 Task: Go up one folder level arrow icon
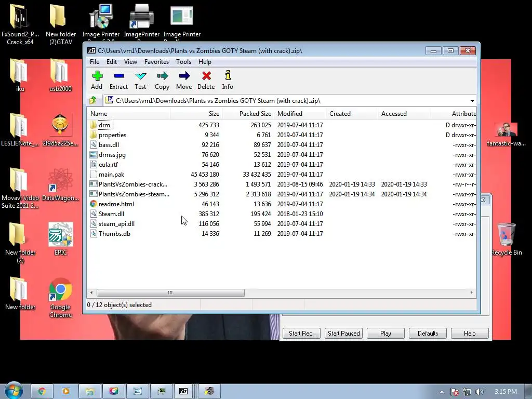click(x=93, y=100)
